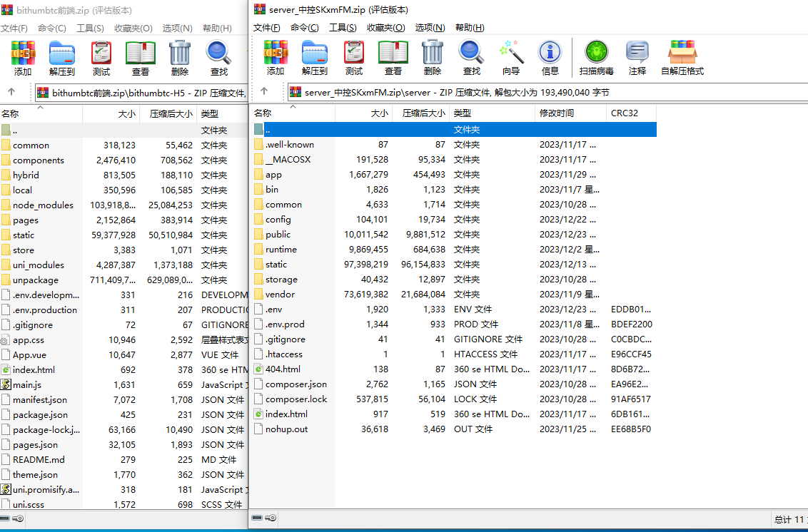Select the vendor folder
The image size is (808, 532).
(280, 295)
